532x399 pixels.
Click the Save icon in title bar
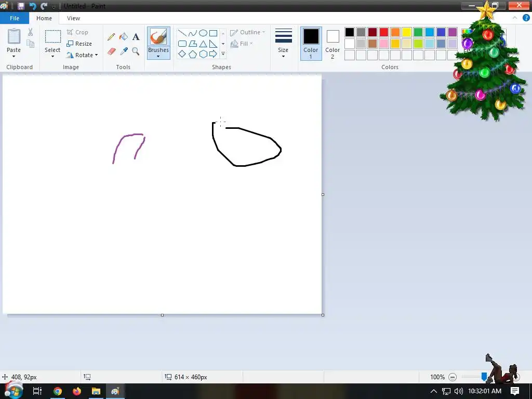tap(21, 6)
